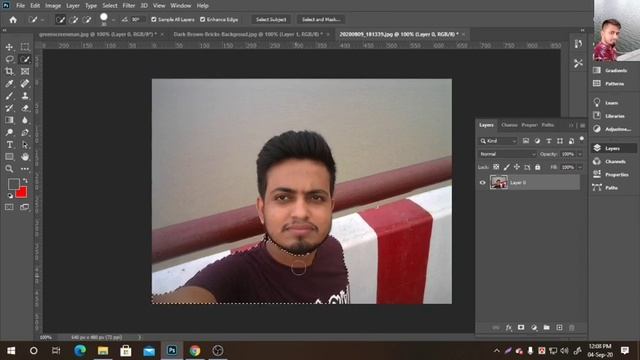640x360 pixels.
Task: Open the Image menu
Action: pyautogui.click(x=53, y=6)
